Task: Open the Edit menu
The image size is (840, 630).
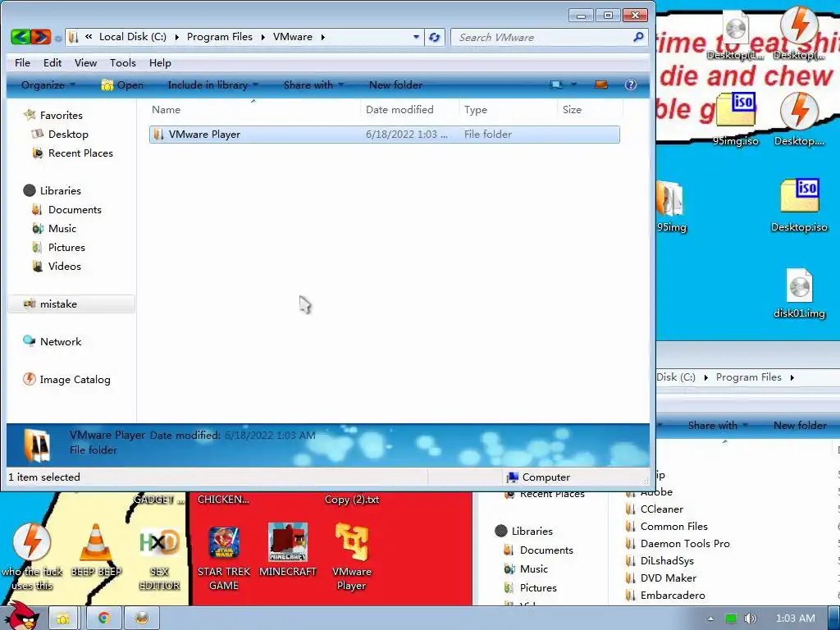Action: 52,62
